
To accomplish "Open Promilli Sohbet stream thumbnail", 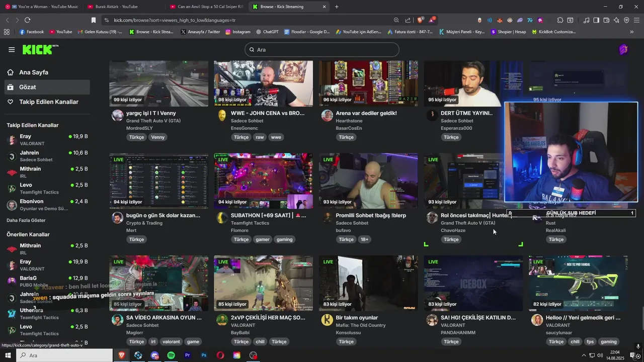I will [368, 181].
